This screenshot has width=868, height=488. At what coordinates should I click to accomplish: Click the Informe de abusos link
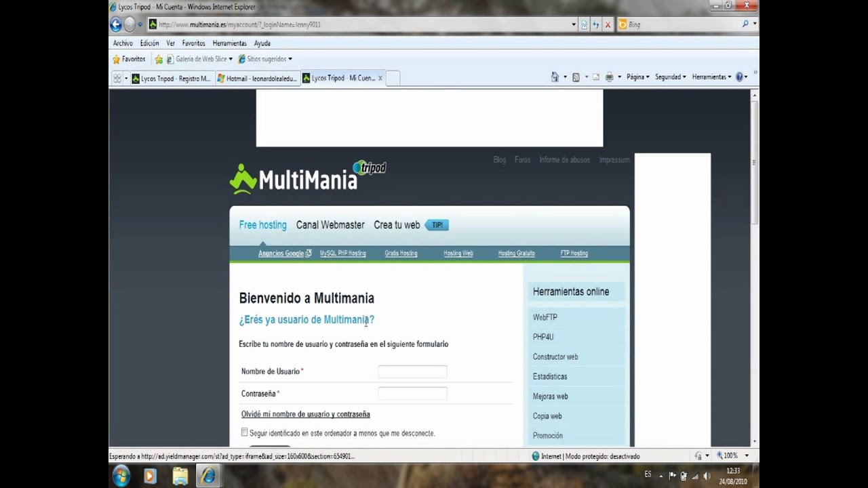(564, 160)
